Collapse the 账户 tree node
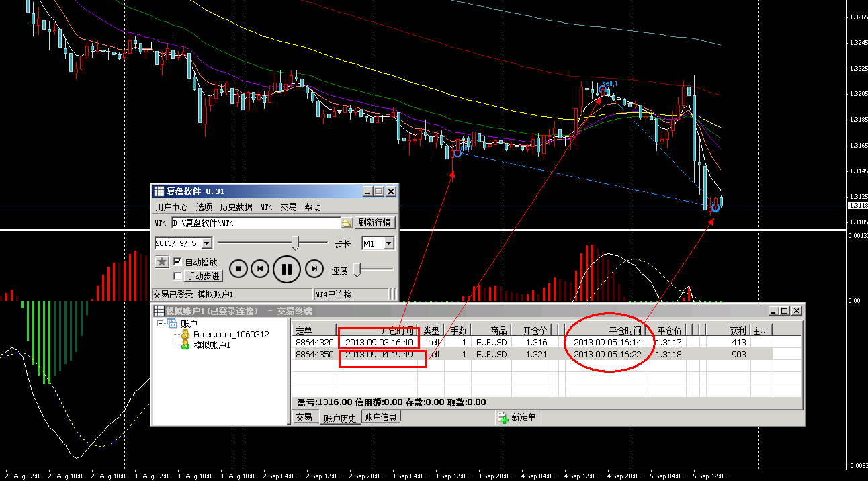Viewport: 868px width, 481px height. (x=161, y=324)
